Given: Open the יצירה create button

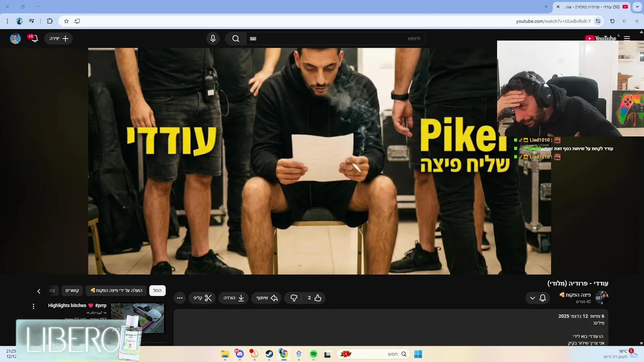Looking at the screenshot, I should pyautogui.click(x=59, y=38).
